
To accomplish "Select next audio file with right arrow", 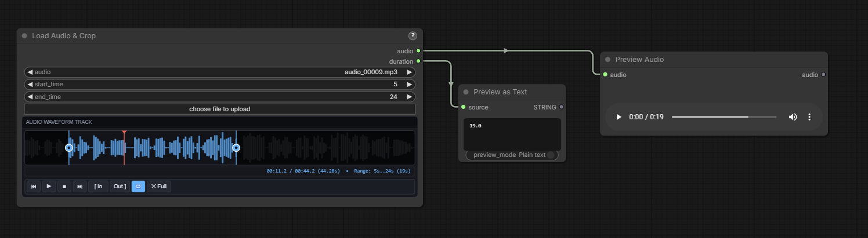I will 410,72.
